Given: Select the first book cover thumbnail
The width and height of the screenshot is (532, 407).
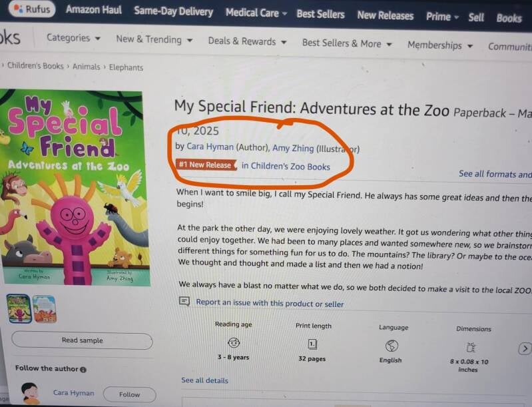Looking at the screenshot, I should (x=19, y=308).
